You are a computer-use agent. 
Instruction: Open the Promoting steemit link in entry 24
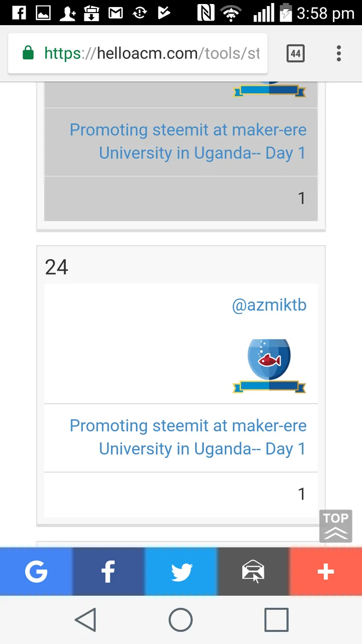click(188, 437)
